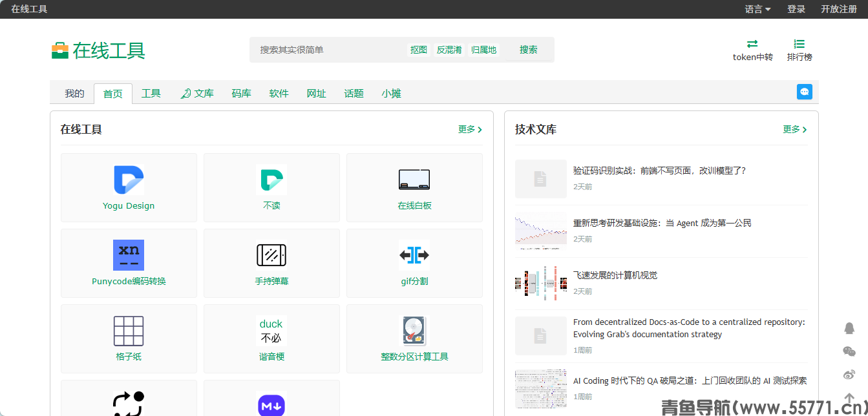Image resolution: width=868 pixels, height=416 pixels.
Task: Focus the 搜索其实很简单 search field
Action: pyautogui.click(x=330, y=50)
